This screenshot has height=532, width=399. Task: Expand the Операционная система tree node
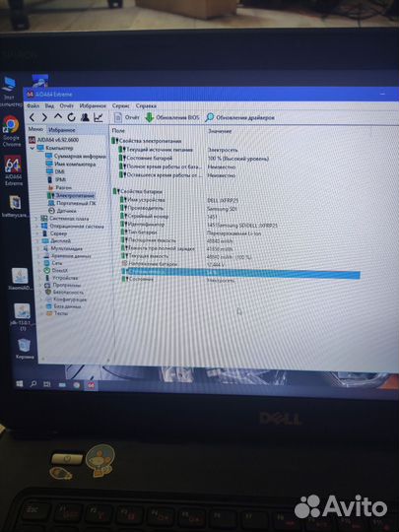pos(36,226)
